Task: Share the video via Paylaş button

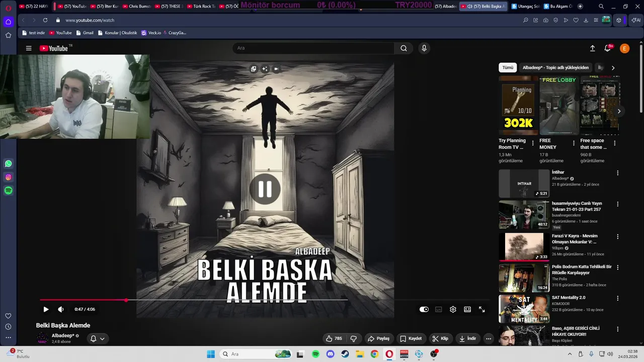Action: tap(379, 338)
